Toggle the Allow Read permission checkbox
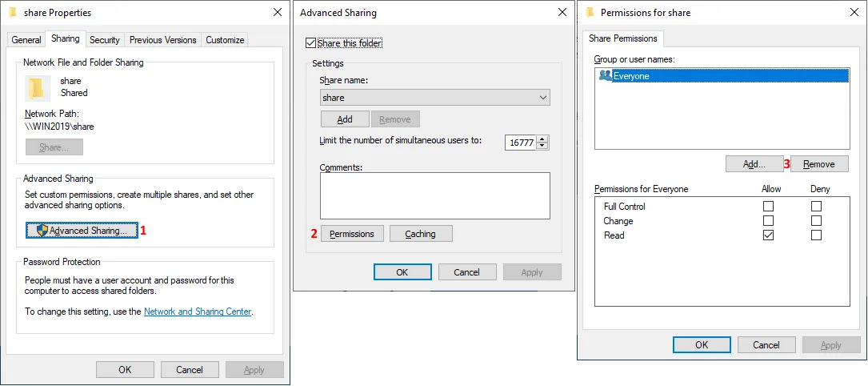 768,235
